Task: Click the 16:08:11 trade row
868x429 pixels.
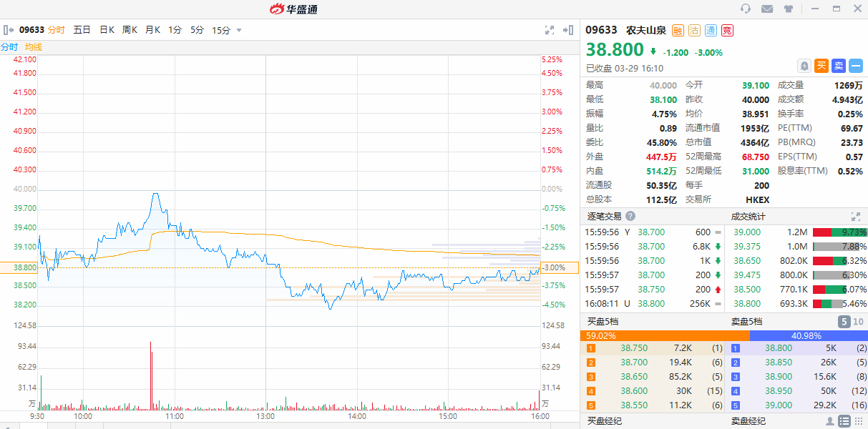Action: [653, 304]
